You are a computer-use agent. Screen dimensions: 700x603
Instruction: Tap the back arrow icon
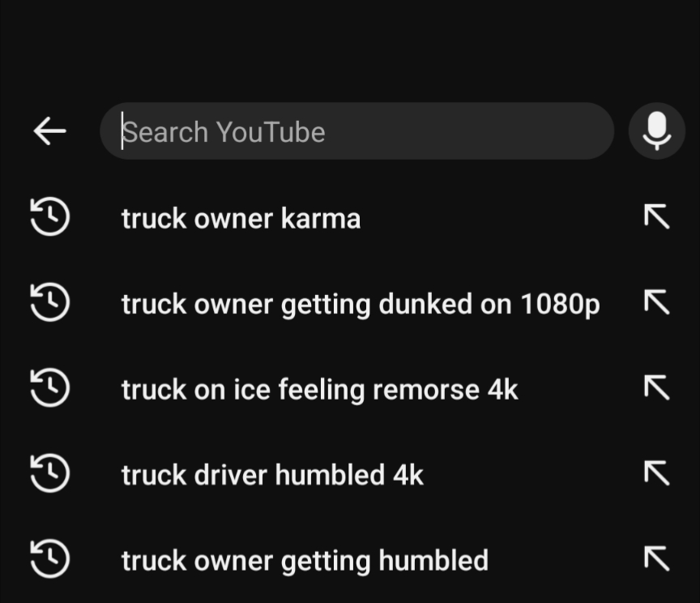coord(49,130)
